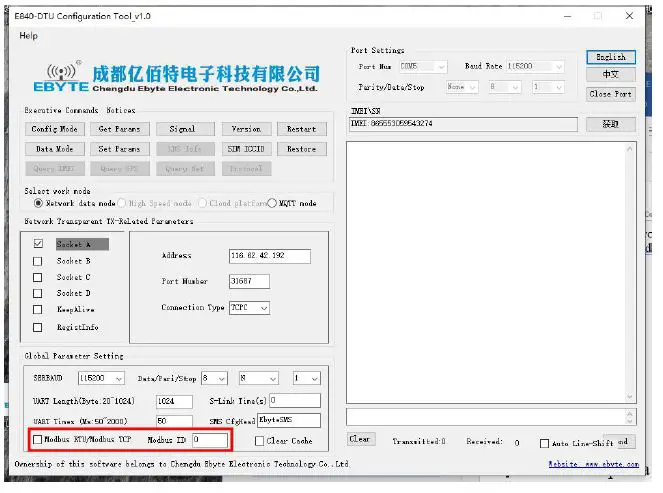
Task: Enable the RegistInfo checkbox
Action: [x=38, y=327]
